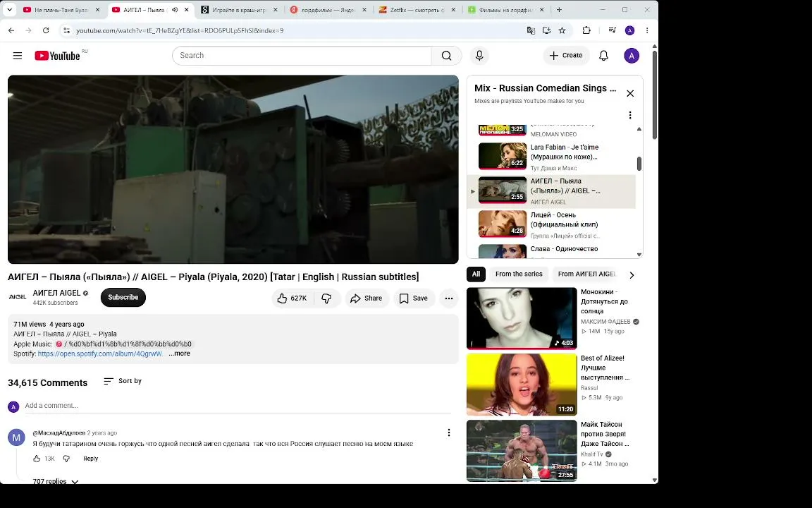Screen dimensions: 812x508
Task: Start voice search with microphone icon
Action: (x=479, y=56)
